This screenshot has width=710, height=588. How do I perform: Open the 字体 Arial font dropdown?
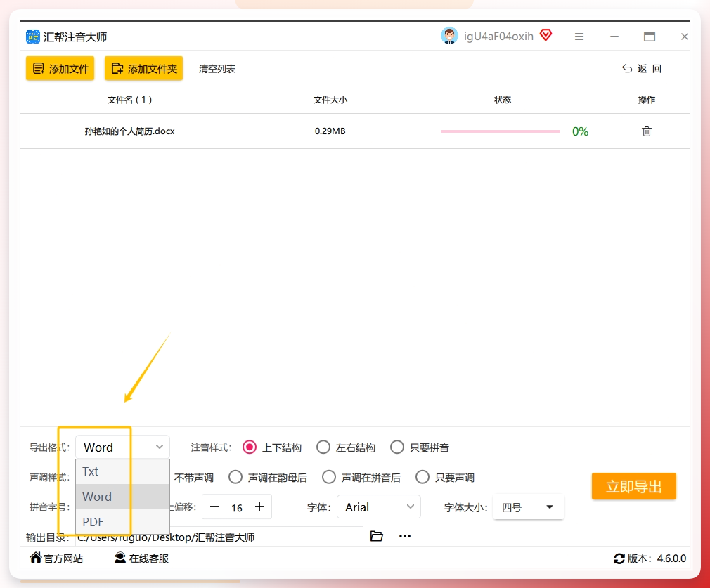[378, 507]
